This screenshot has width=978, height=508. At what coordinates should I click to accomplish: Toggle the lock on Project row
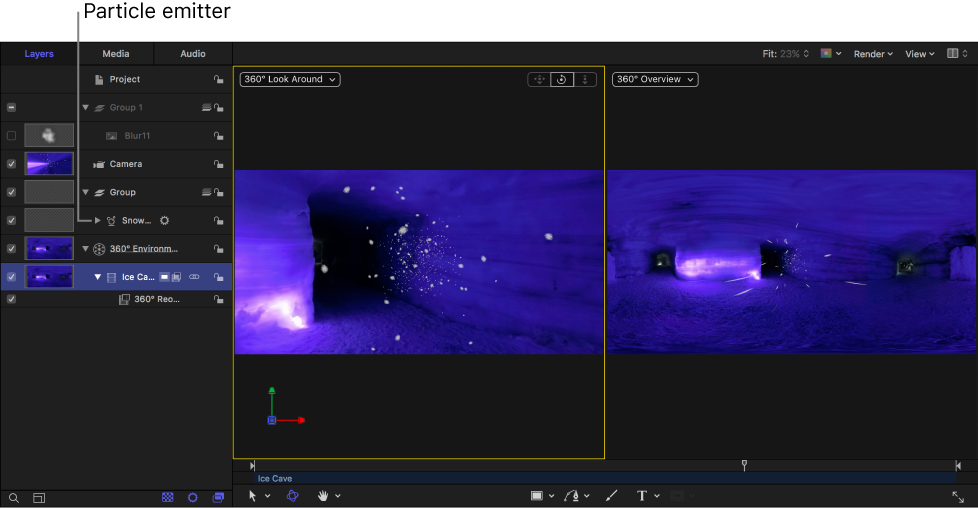coord(218,79)
